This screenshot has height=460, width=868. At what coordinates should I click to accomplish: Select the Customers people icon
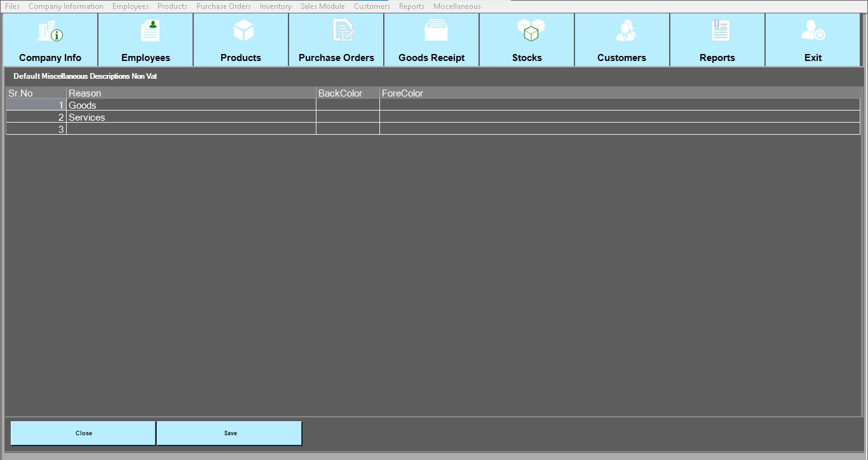625,30
